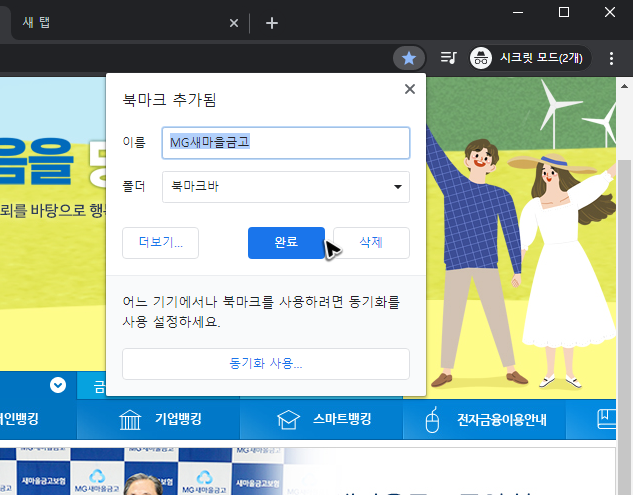Open the media control playlist icon
This screenshot has width=633, height=495.
449,58
